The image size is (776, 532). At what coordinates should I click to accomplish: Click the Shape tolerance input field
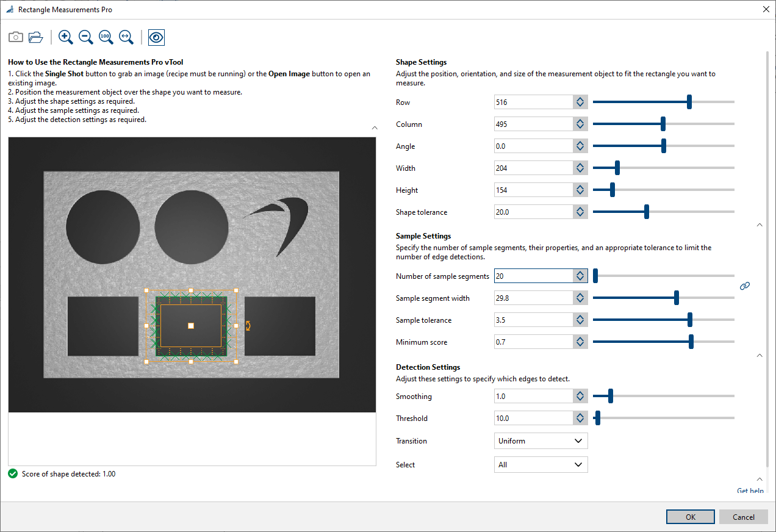(534, 212)
